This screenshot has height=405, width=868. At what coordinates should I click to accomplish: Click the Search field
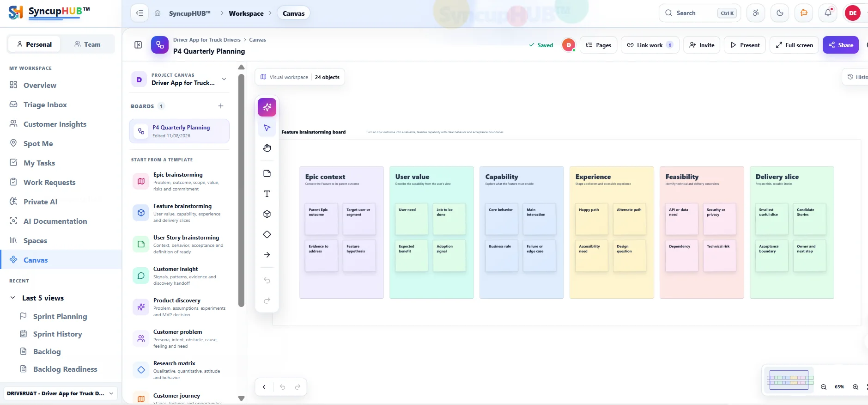coord(700,13)
